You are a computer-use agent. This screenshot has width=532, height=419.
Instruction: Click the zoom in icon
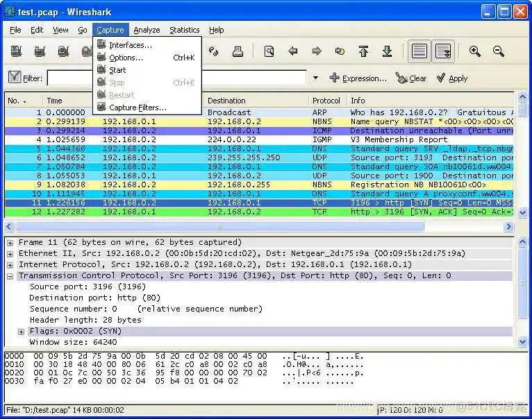coord(474,51)
